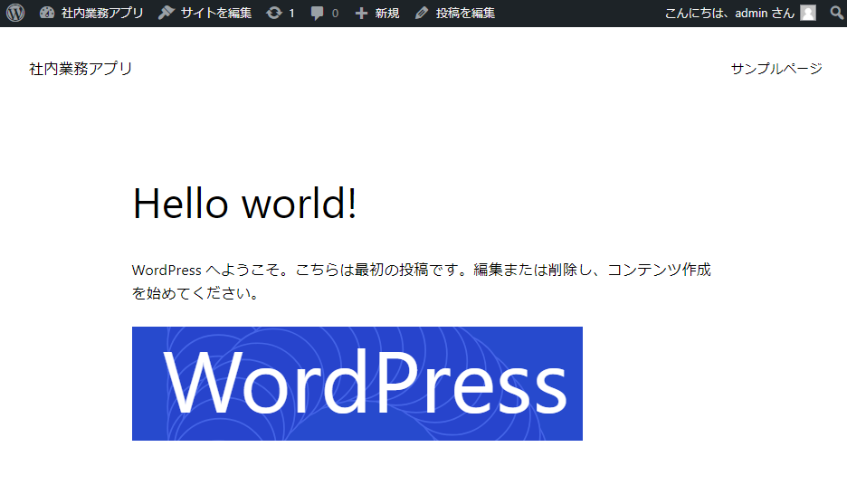Click 新規 to add new content
The image size is (847, 504).
pos(377,13)
